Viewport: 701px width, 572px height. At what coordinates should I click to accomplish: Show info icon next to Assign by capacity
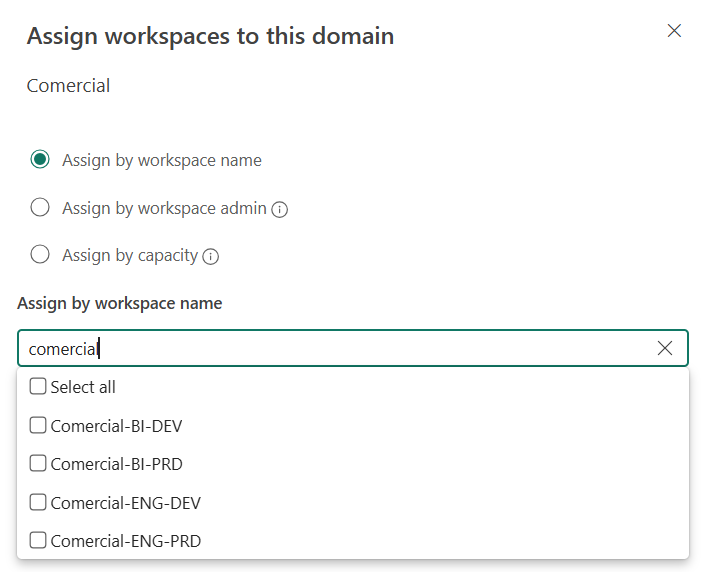[210, 256]
